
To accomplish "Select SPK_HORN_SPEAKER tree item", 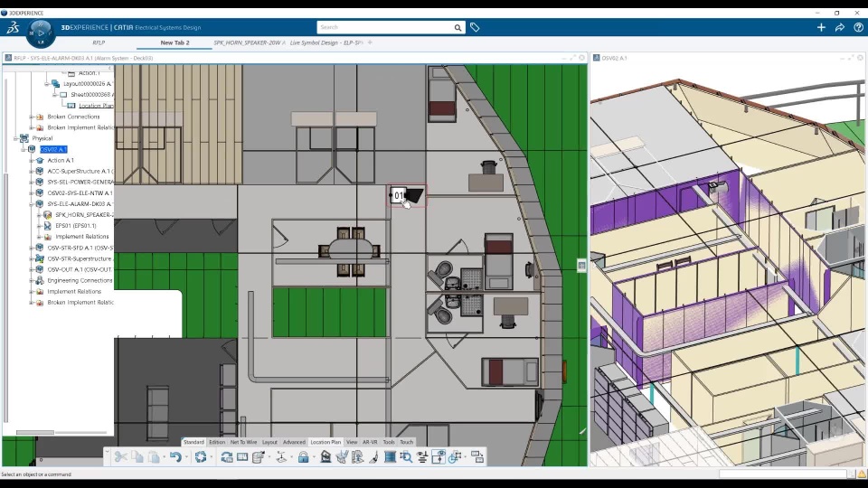I will click(x=84, y=215).
